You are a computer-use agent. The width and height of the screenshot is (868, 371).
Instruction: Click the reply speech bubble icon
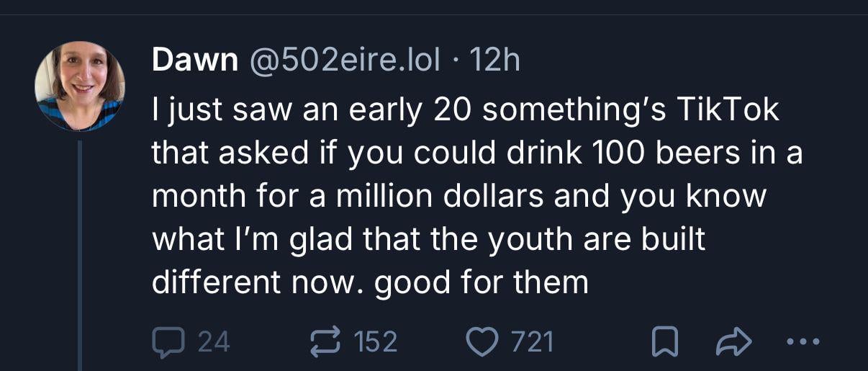click(x=167, y=341)
